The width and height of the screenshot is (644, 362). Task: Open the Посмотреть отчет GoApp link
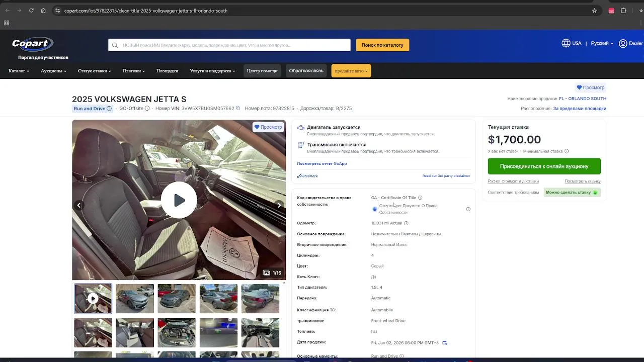pos(322,163)
